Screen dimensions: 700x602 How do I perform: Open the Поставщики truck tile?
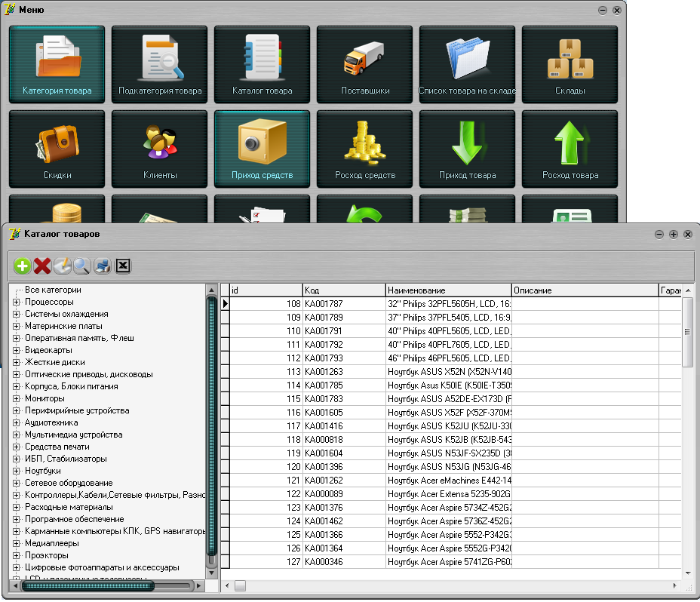(364, 64)
